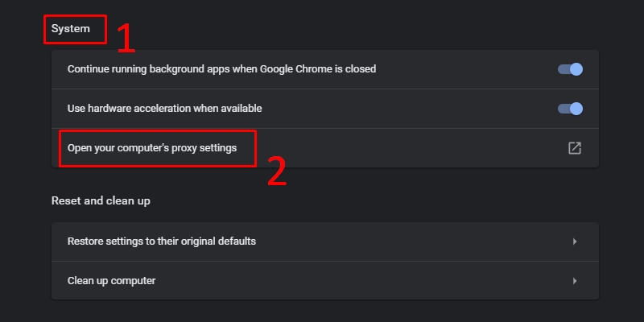This screenshot has height=322, width=644.
Task: Click the Use hardware acceleration label text
Action: tap(164, 109)
